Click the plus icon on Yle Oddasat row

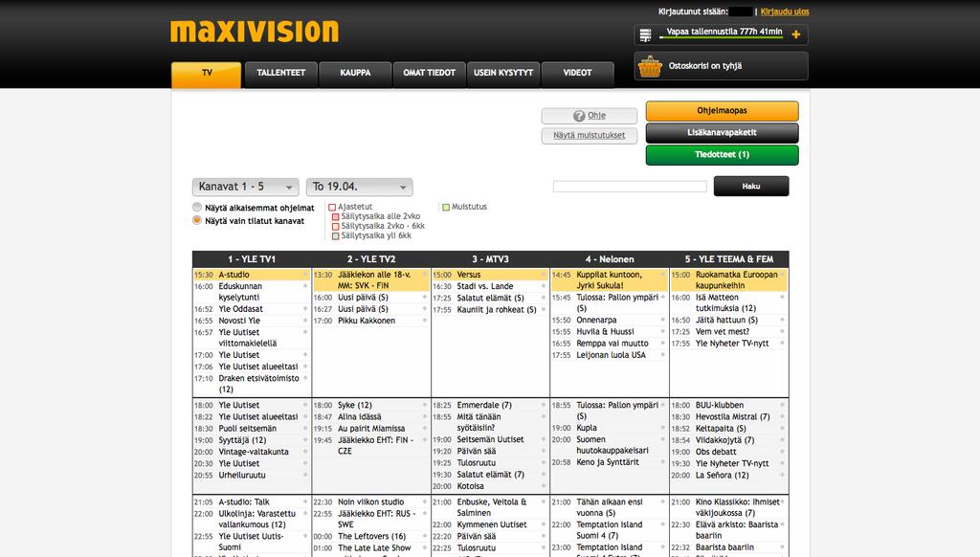click(305, 309)
